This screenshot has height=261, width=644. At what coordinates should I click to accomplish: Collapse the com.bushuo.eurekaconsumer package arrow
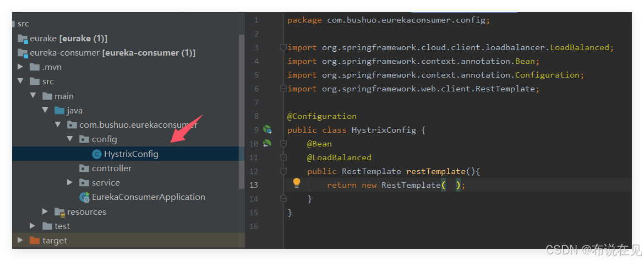coord(57,124)
